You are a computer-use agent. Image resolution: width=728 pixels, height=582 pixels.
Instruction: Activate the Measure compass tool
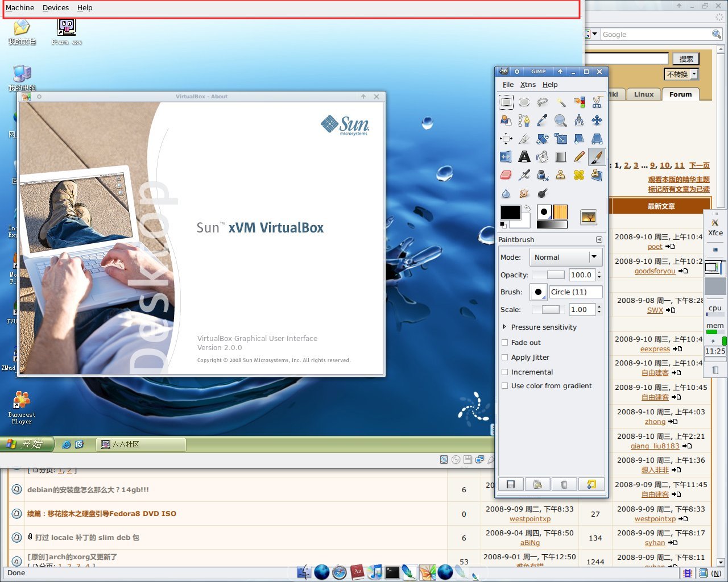tap(579, 120)
